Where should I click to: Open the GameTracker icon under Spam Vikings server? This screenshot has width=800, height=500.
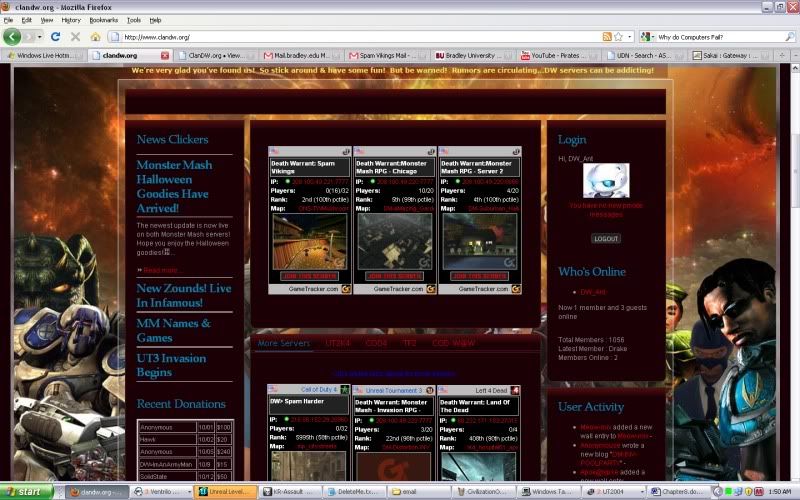pyautogui.click(x=346, y=289)
